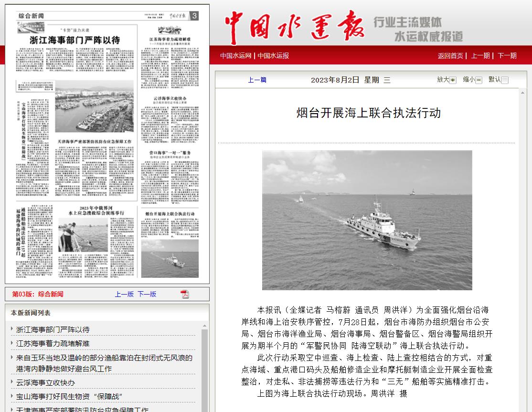Click the 缩小 shrink label
532x412 pixels.
(x=469, y=80)
